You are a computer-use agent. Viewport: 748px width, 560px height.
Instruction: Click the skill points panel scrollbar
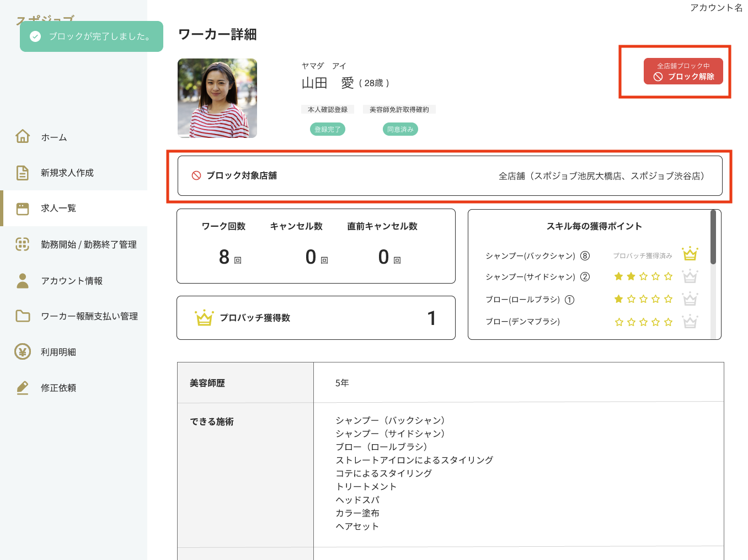713,237
